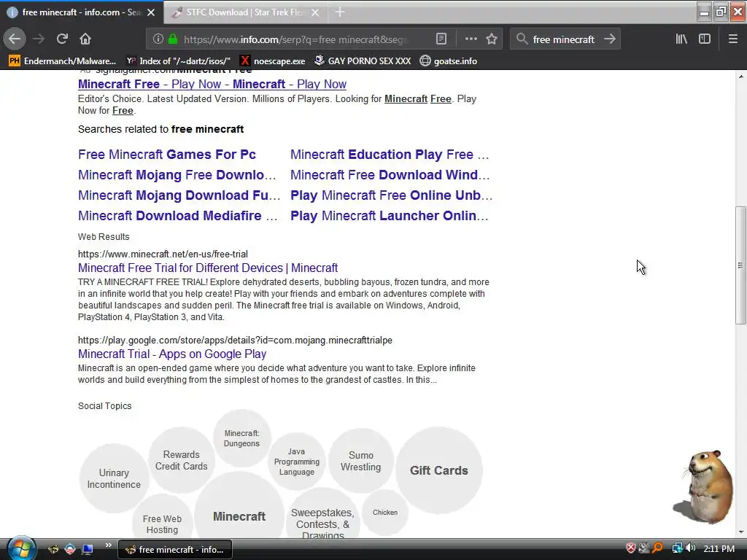Close the free minecraft tab
This screenshot has width=747, height=560.
click(151, 12)
